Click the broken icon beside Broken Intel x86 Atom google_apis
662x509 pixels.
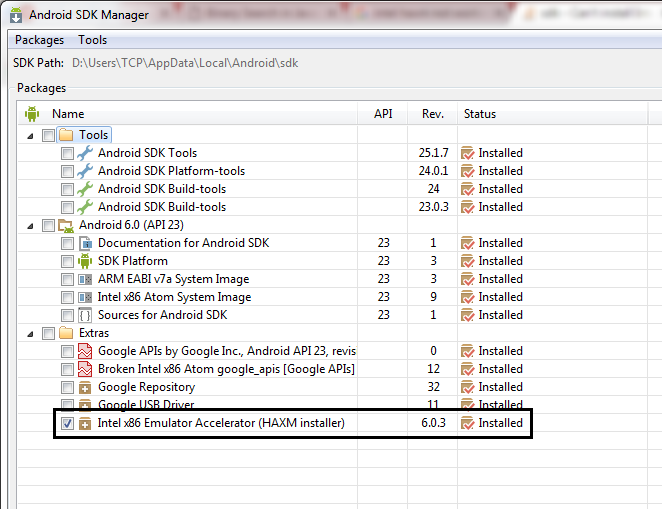[85, 369]
